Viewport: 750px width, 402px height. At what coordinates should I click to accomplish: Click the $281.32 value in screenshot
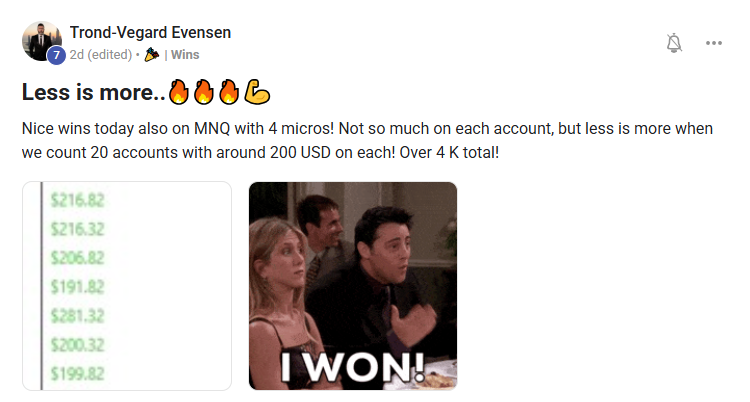[77, 316]
